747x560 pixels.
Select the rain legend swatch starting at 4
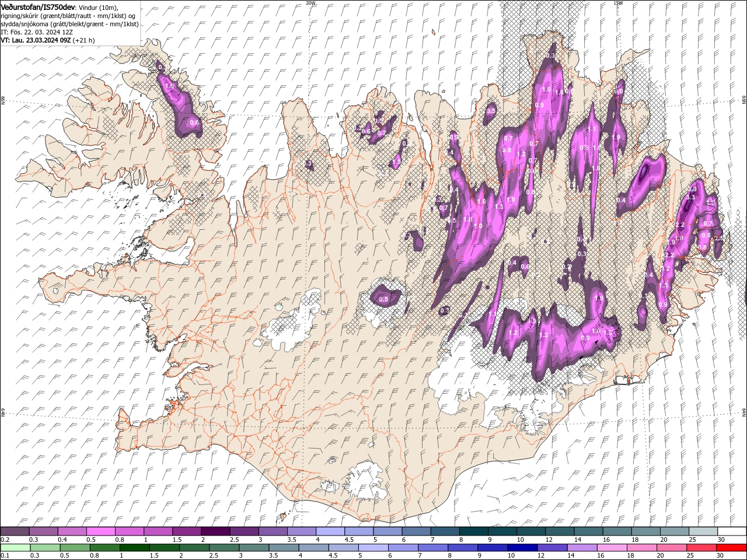click(x=313, y=548)
